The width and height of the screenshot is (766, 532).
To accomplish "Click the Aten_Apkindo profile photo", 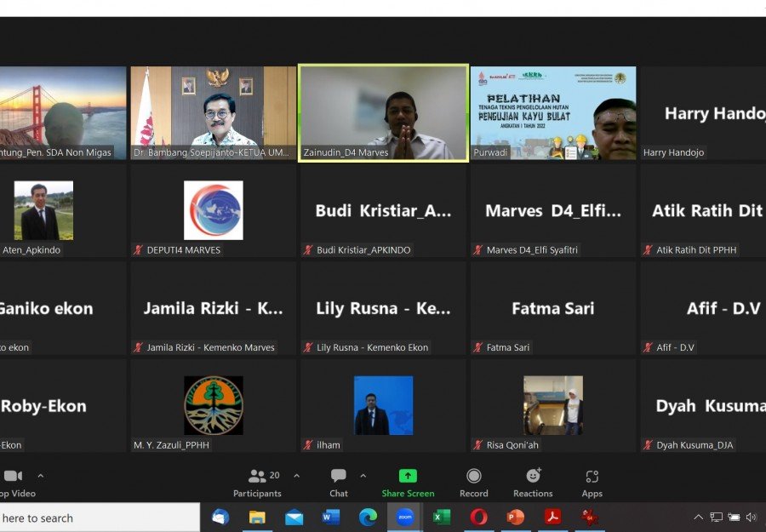I will (x=43, y=210).
